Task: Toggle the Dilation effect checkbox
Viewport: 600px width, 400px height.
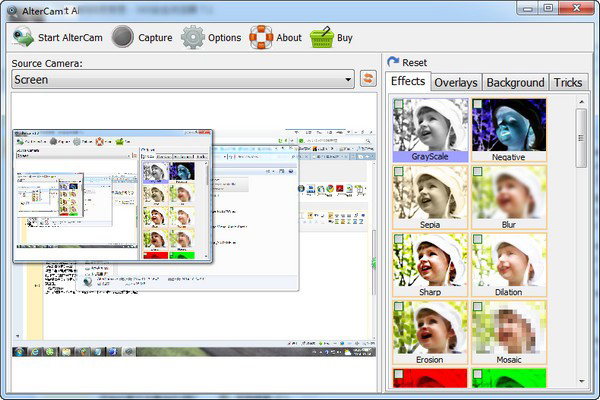Action: coord(477,239)
